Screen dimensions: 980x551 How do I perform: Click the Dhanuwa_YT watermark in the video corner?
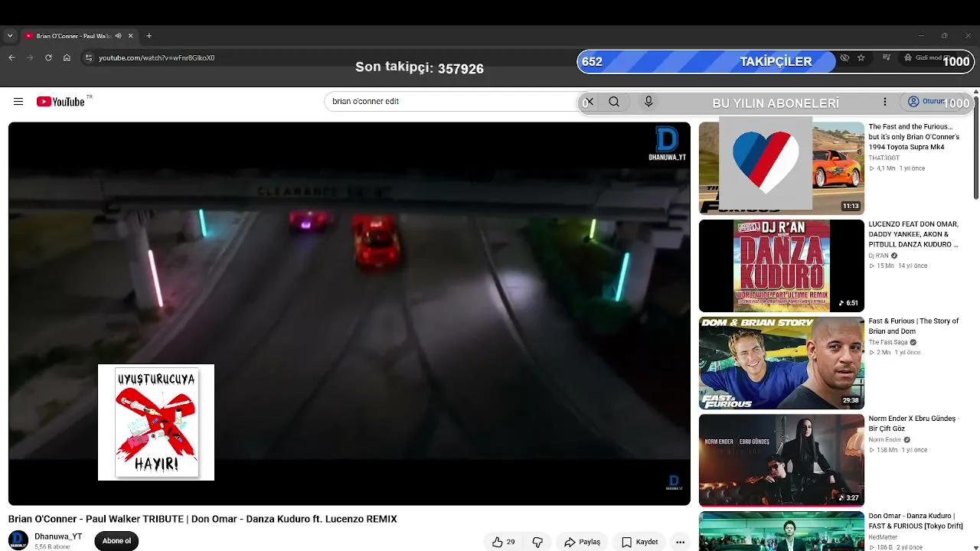point(667,144)
